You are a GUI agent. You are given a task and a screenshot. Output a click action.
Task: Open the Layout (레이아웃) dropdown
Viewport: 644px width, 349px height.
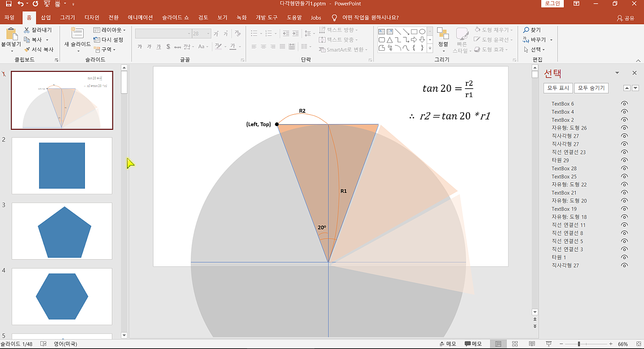(109, 30)
